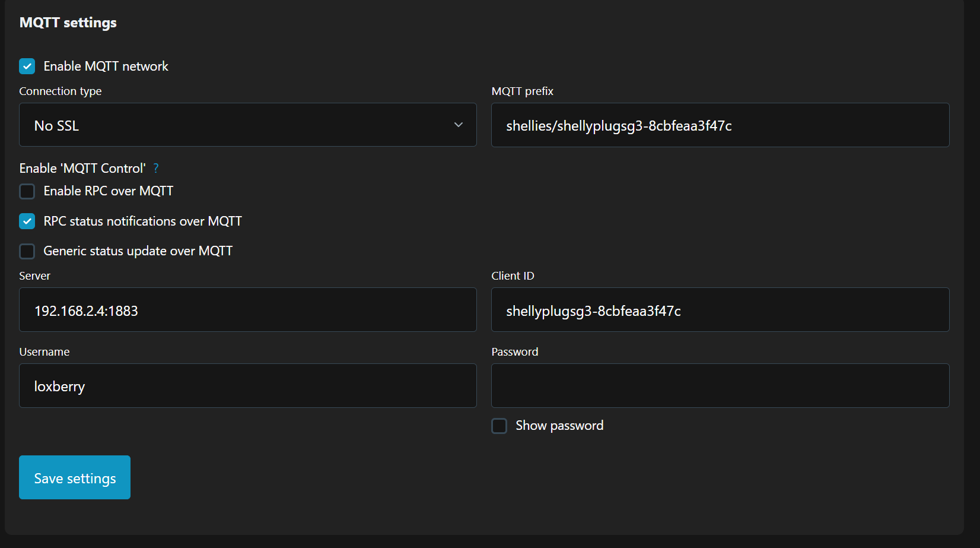980x548 pixels.
Task: Click the MQTT settings heading
Action: pyautogui.click(x=68, y=23)
